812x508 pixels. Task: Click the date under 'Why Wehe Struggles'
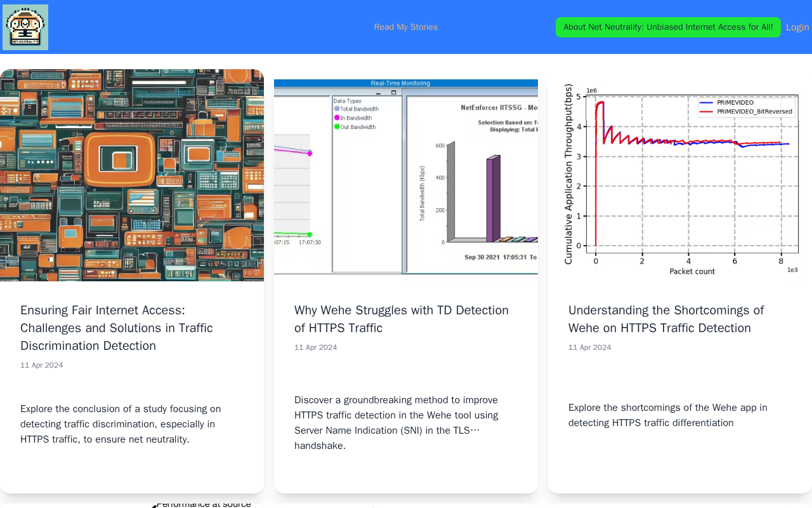(316, 347)
